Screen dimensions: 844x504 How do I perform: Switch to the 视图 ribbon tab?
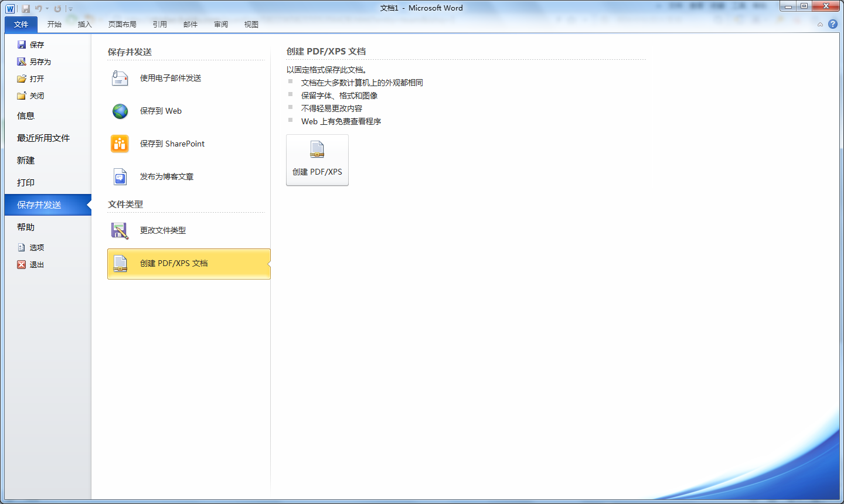point(251,24)
